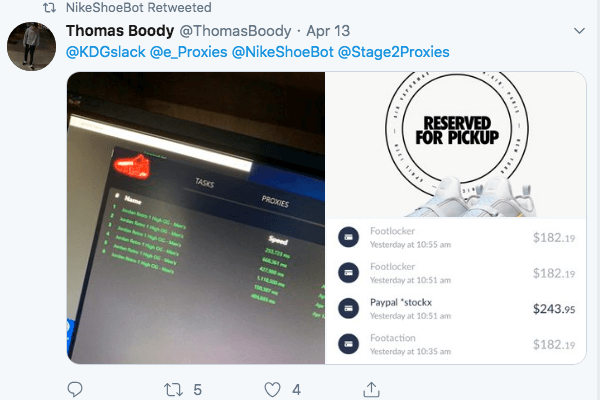Viewport: 600px width, 400px height.
Task: Open the Thomas Boody display name link
Action: [120, 31]
